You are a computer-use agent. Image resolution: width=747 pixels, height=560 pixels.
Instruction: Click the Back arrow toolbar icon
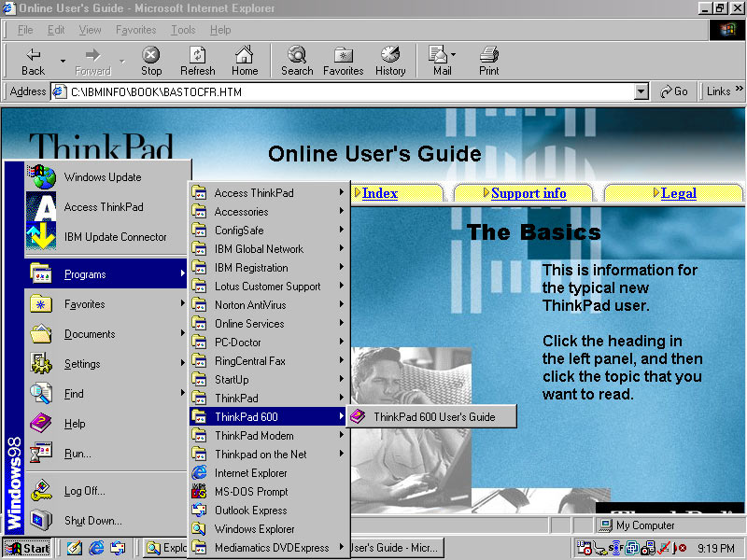pyautogui.click(x=33, y=55)
